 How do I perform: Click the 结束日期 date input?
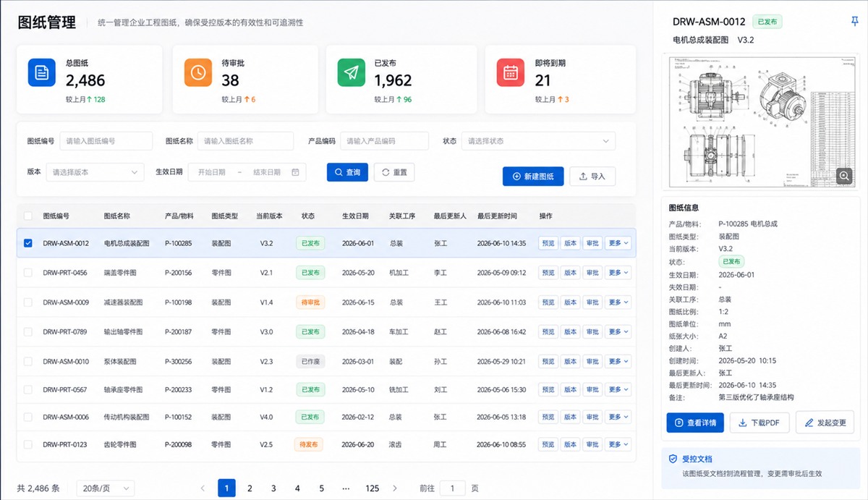tap(266, 172)
